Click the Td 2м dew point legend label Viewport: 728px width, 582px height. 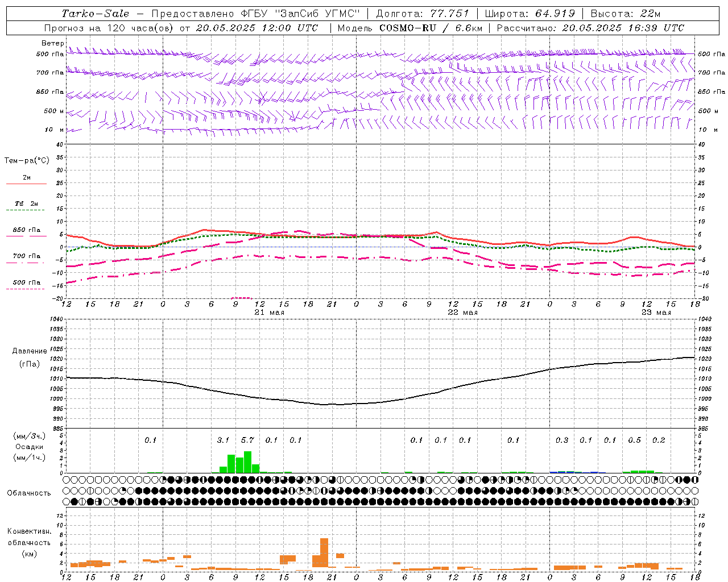27,203
